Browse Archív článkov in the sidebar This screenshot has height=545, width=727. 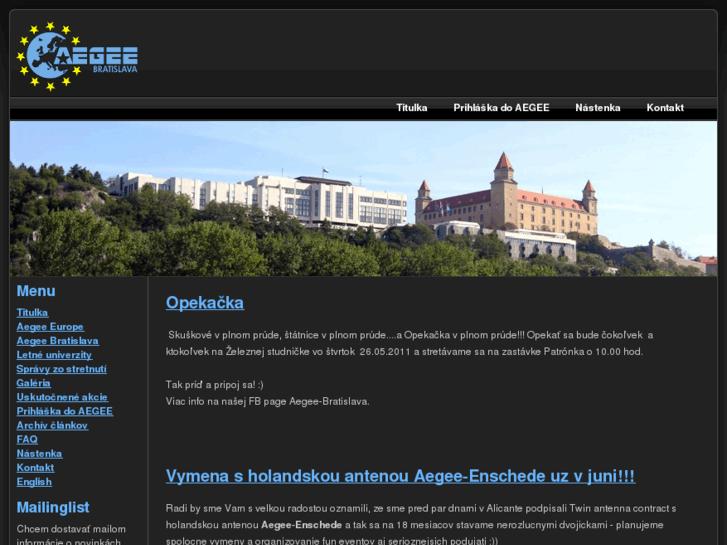[x=52, y=425]
